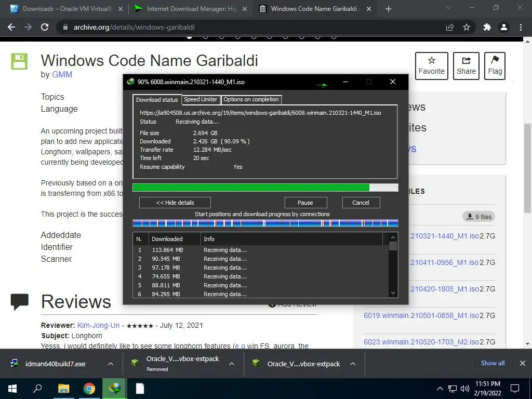The width and height of the screenshot is (532, 399).
Task: Click the address bar URL field
Action: pyautogui.click(x=251, y=27)
